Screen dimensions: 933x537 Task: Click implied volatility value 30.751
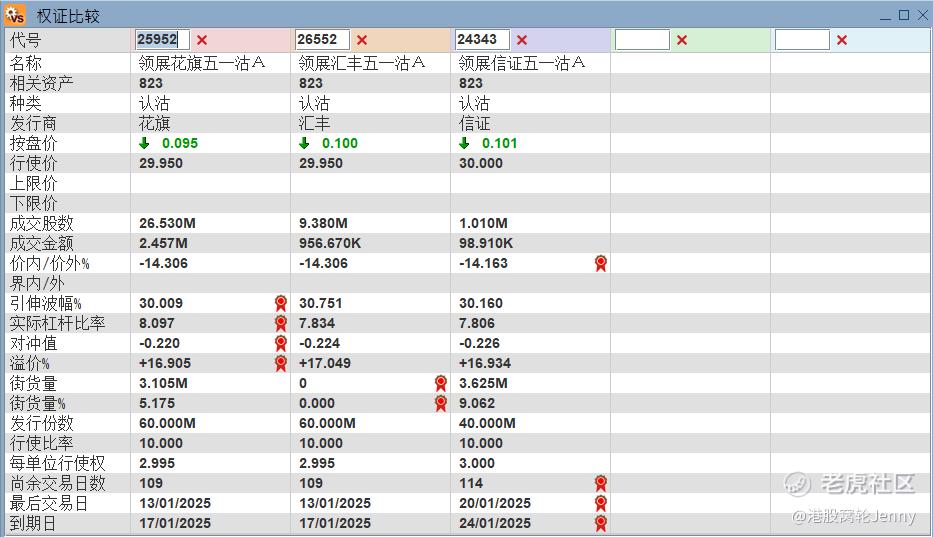(x=320, y=303)
